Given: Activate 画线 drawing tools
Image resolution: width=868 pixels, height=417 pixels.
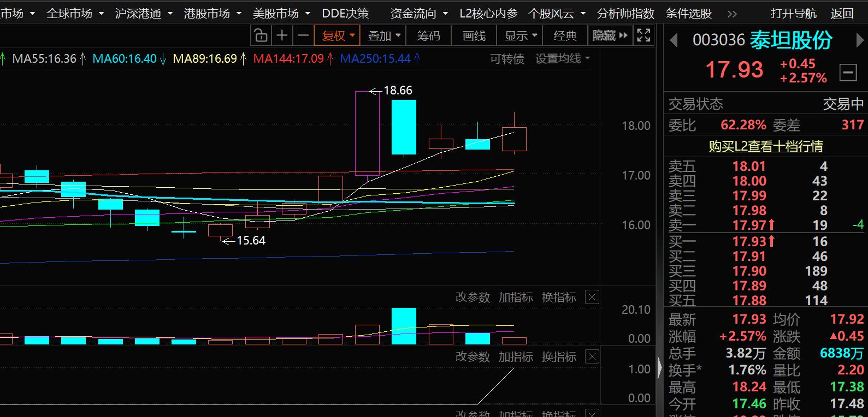Looking at the screenshot, I should [474, 36].
